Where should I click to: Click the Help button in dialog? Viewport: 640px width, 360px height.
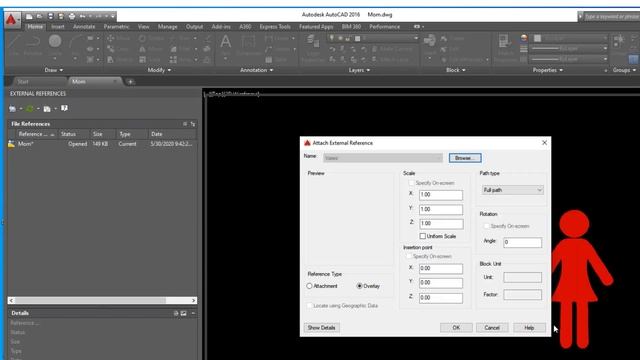click(529, 328)
